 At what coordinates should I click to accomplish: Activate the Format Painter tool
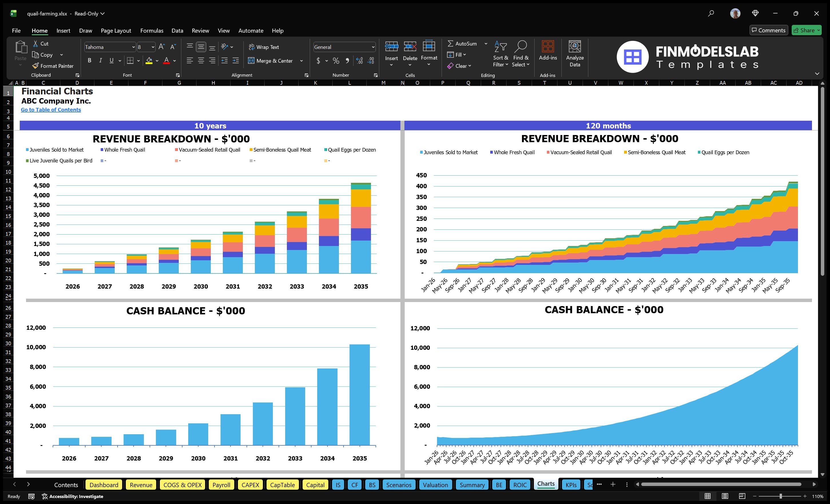coord(53,66)
